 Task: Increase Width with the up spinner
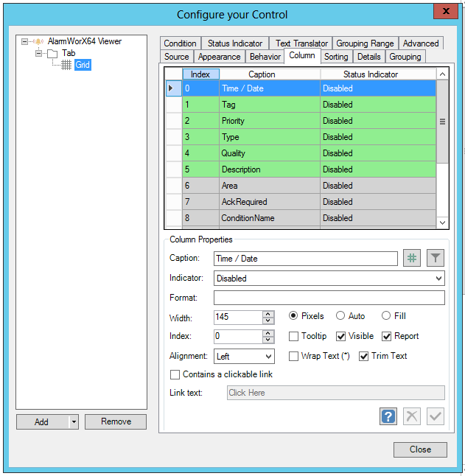pyautogui.click(x=268, y=314)
